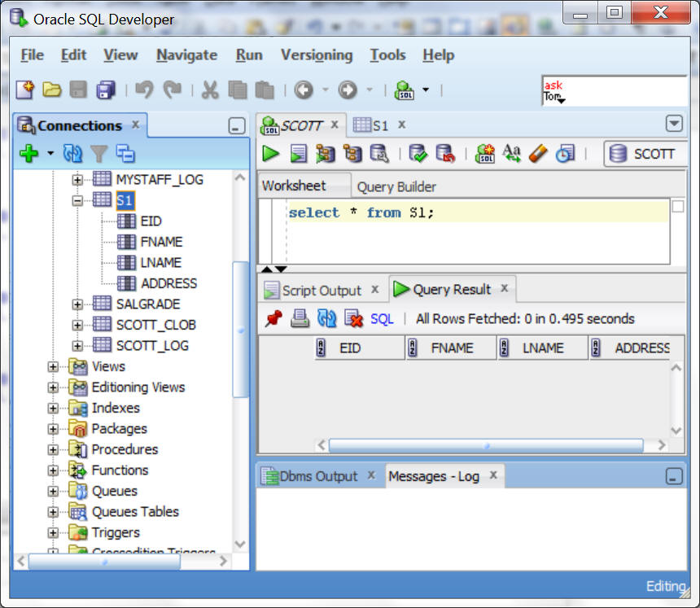This screenshot has width=700, height=608.
Task: Toggle To Upper/Lower case icon
Action: click(x=512, y=154)
